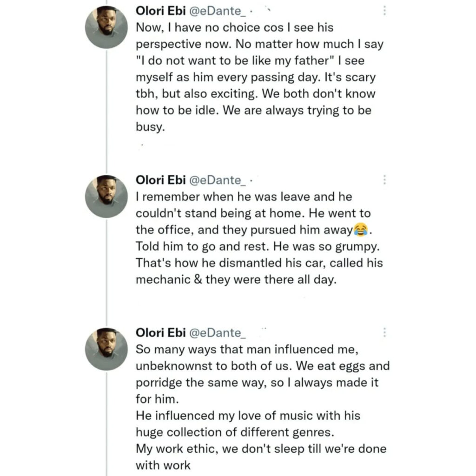The image size is (476, 476).
Task: Select the avatar beside the 'So many ways' tweet
Action: click(x=106, y=349)
